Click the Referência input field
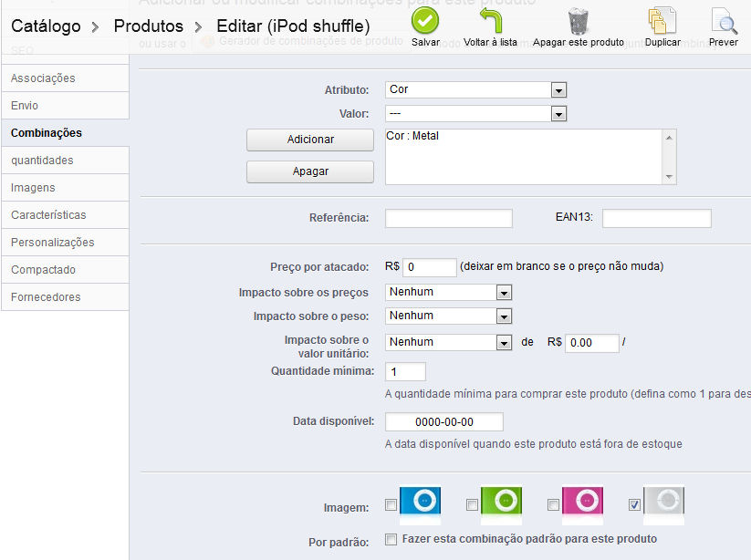This screenshot has width=751, height=560. tap(449, 218)
